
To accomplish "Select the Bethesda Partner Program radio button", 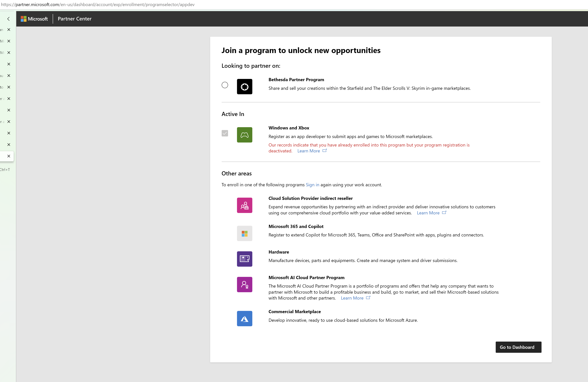I will 225,85.
